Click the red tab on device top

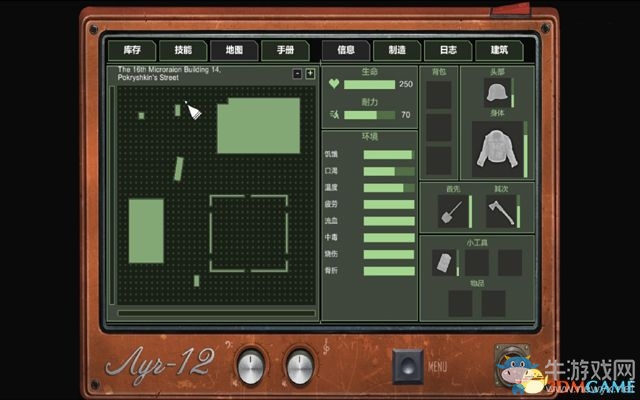511,9
